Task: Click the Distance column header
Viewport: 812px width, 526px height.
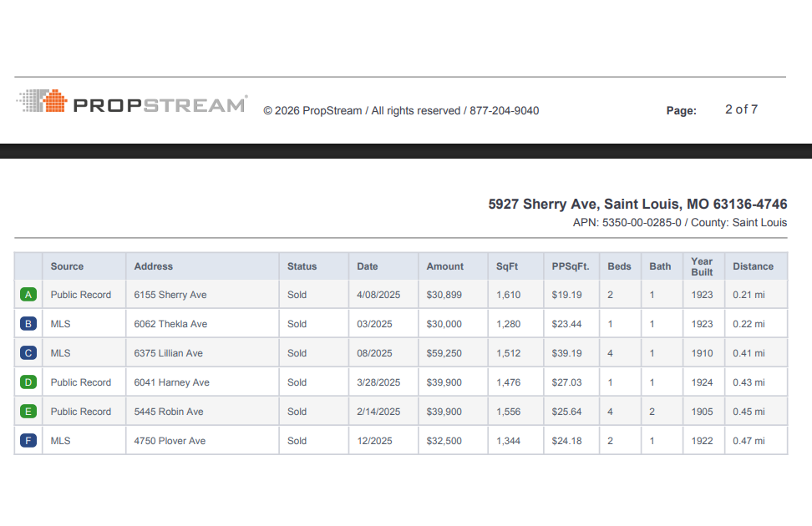Action: (x=753, y=266)
